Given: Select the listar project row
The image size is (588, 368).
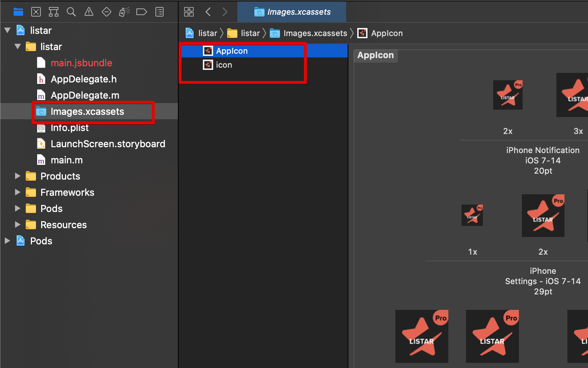Looking at the screenshot, I should click(89, 31).
